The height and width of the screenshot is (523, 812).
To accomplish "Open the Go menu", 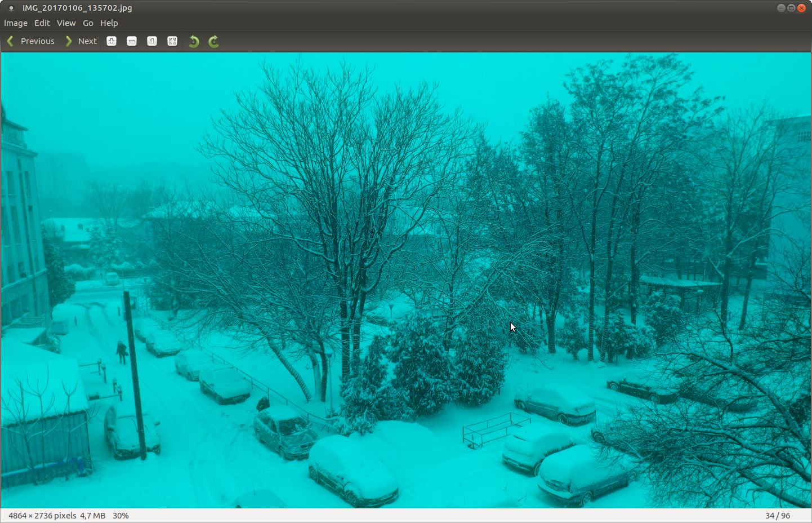I will click(x=88, y=23).
